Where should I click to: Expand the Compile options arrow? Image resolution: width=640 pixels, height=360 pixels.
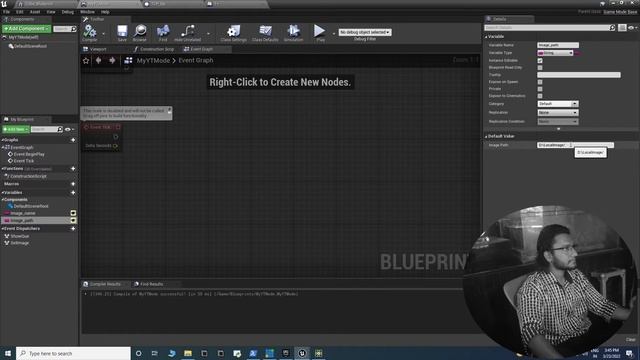103,34
